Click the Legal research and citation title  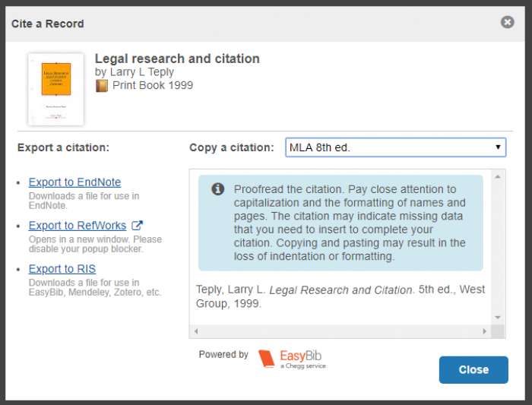177,59
